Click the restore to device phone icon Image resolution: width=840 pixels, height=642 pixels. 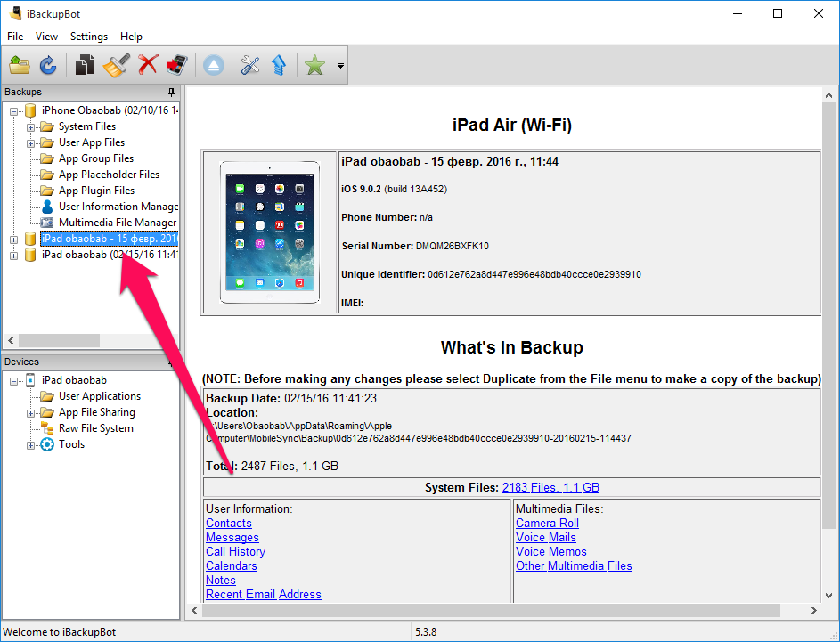click(176, 65)
